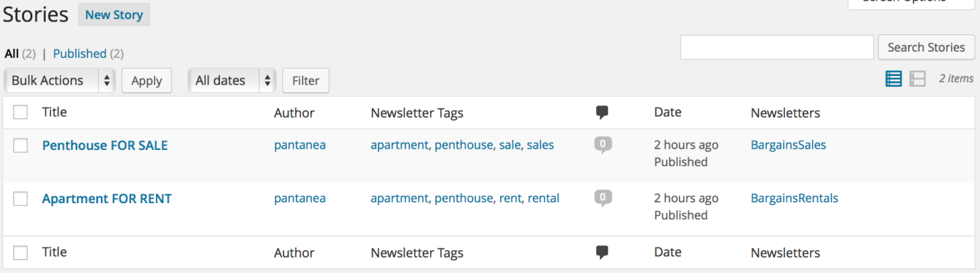The height and width of the screenshot is (273, 980).
Task: Tick the Apartment FOR RENT checkbox
Action: (x=21, y=198)
